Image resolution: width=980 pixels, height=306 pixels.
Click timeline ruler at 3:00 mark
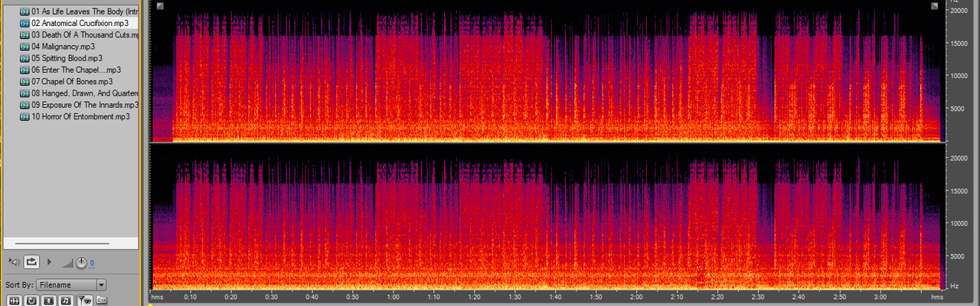pos(880,297)
